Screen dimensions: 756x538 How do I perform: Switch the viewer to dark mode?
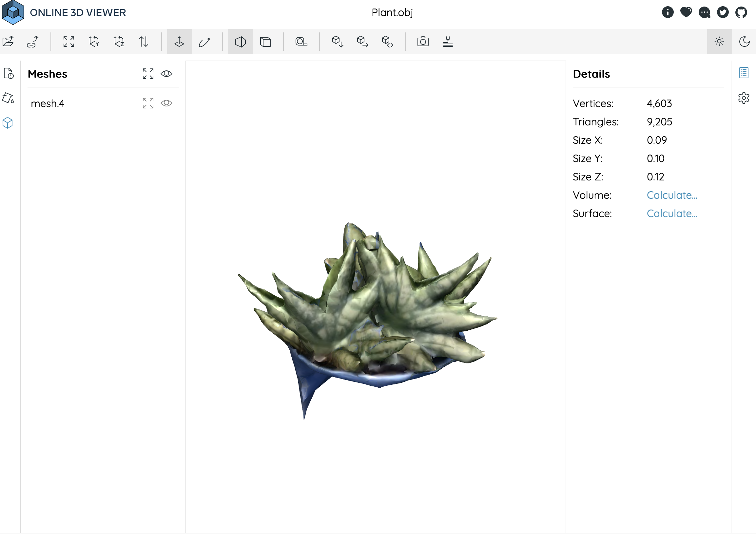744,41
